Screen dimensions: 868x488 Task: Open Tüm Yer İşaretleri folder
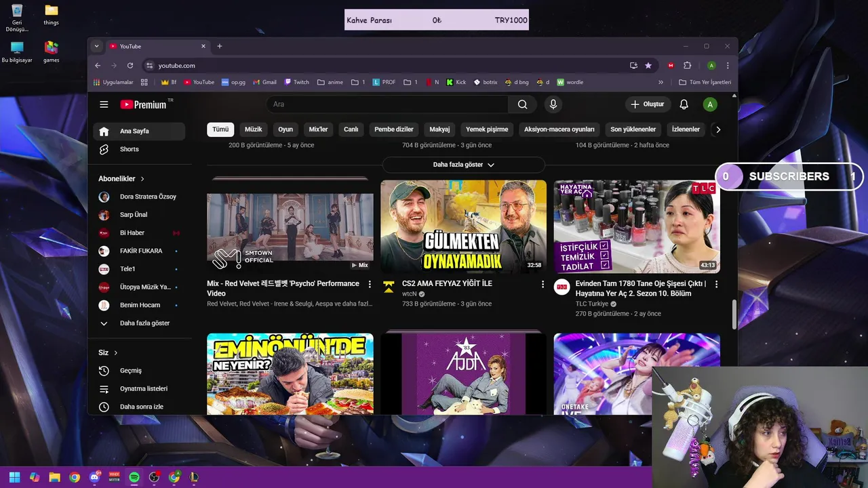(x=705, y=82)
